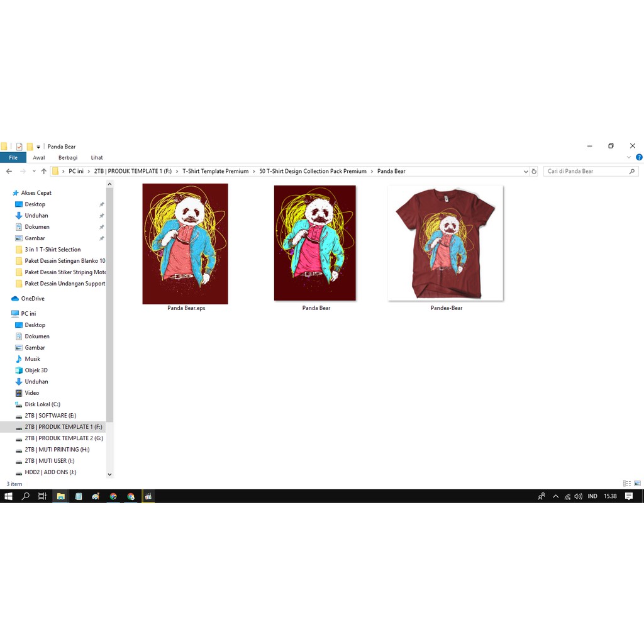Screen dimensions: 644x644
Task: Refresh the current folder view
Action: tap(534, 172)
